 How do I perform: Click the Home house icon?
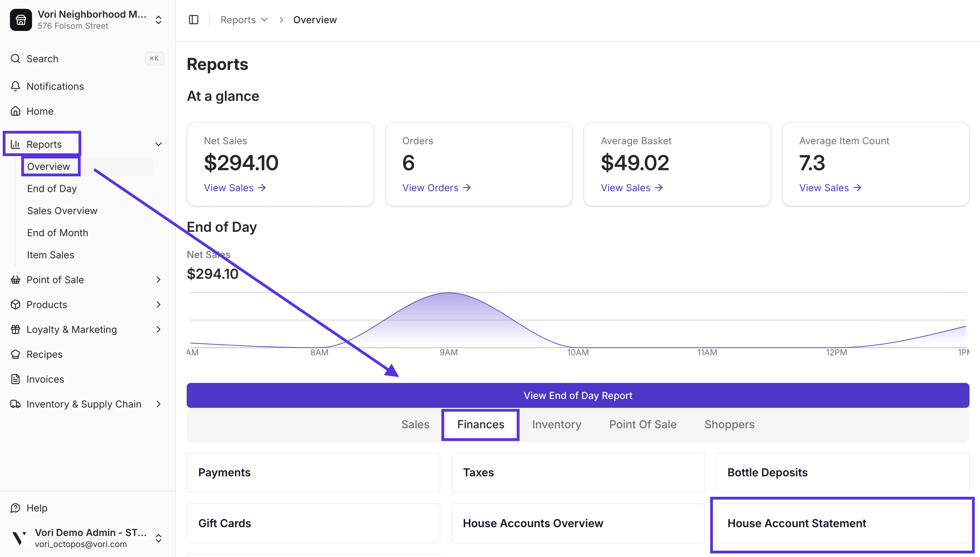click(15, 111)
